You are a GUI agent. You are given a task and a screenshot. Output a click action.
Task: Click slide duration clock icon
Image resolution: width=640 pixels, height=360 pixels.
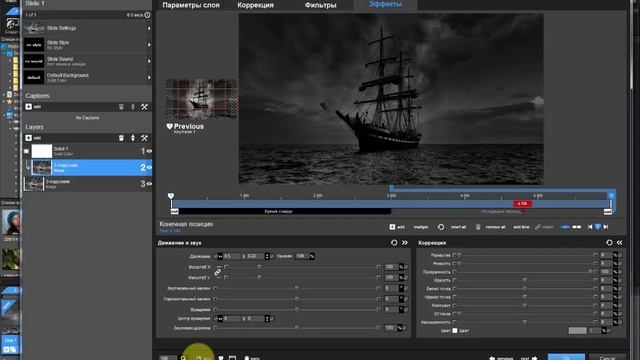[147, 15]
